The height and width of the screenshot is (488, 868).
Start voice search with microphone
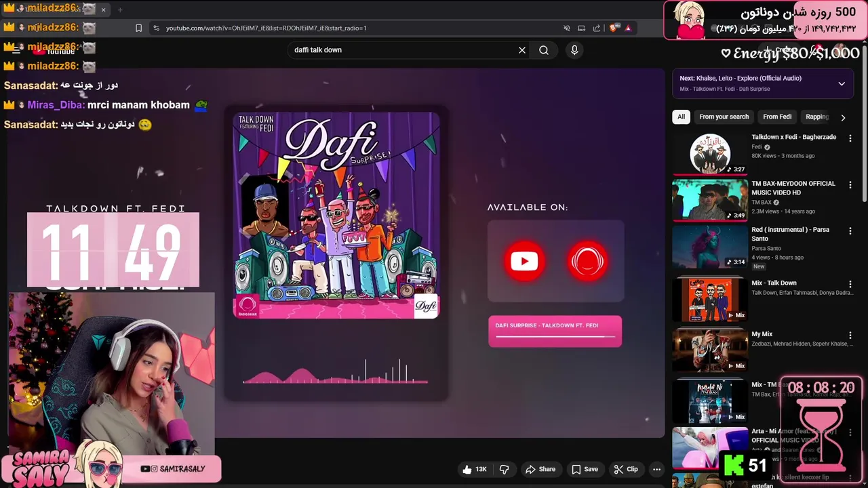[574, 50]
